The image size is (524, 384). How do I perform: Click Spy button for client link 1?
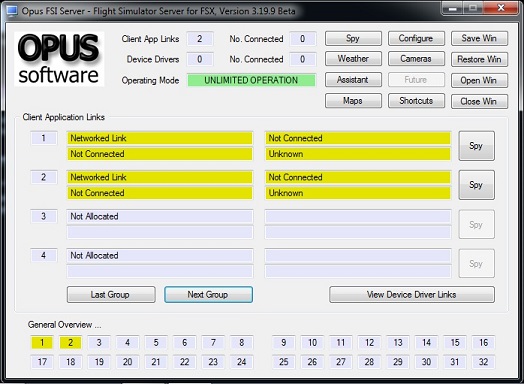pyautogui.click(x=476, y=146)
